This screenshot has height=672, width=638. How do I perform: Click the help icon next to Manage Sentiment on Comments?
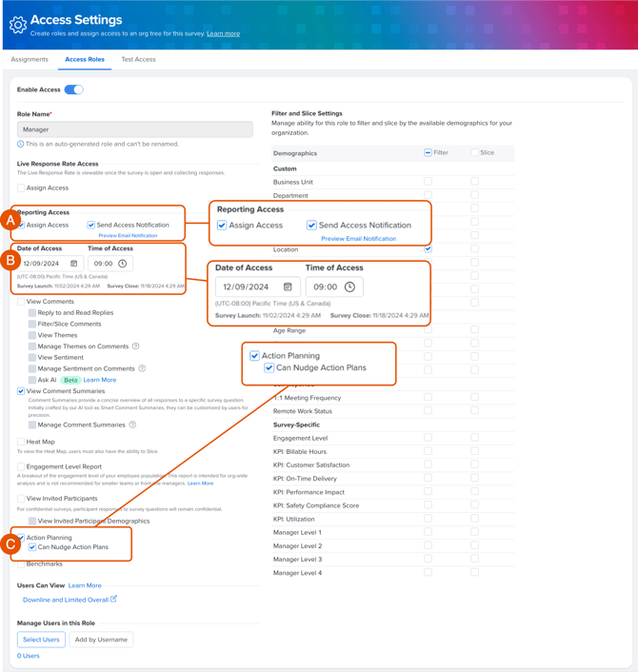142,368
